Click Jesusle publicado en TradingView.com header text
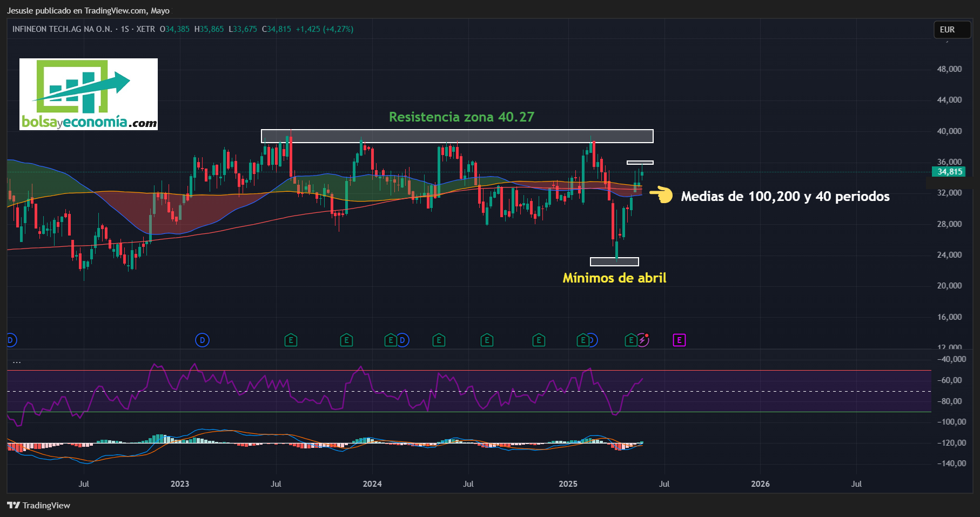The width and height of the screenshot is (980, 517). coord(88,11)
